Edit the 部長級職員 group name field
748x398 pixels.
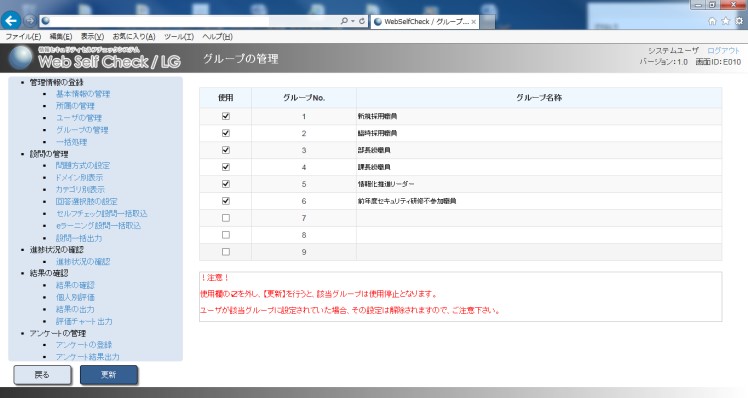tap(539, 150)
